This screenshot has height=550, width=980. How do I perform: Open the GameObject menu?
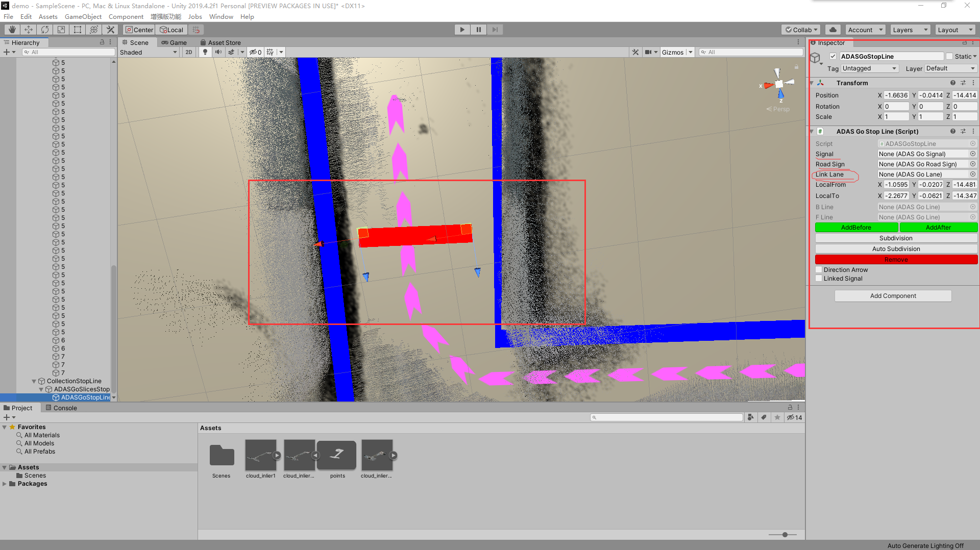83,16
